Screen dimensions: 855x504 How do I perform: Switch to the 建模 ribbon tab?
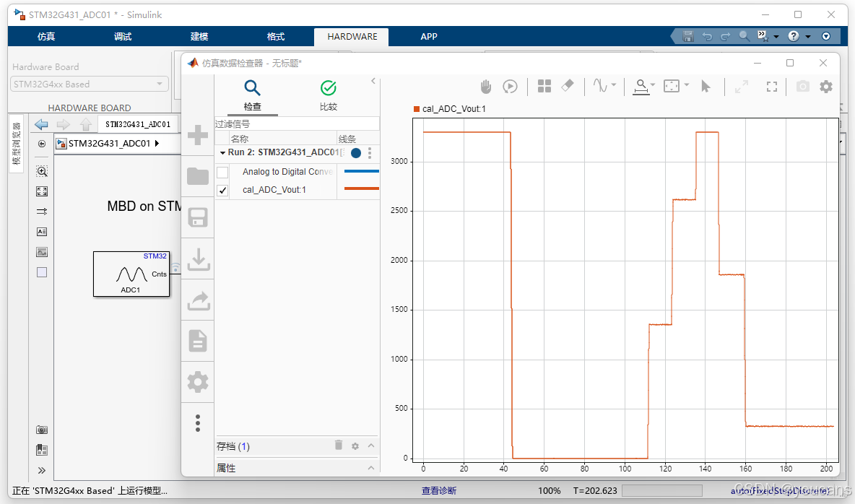point(199,37)
